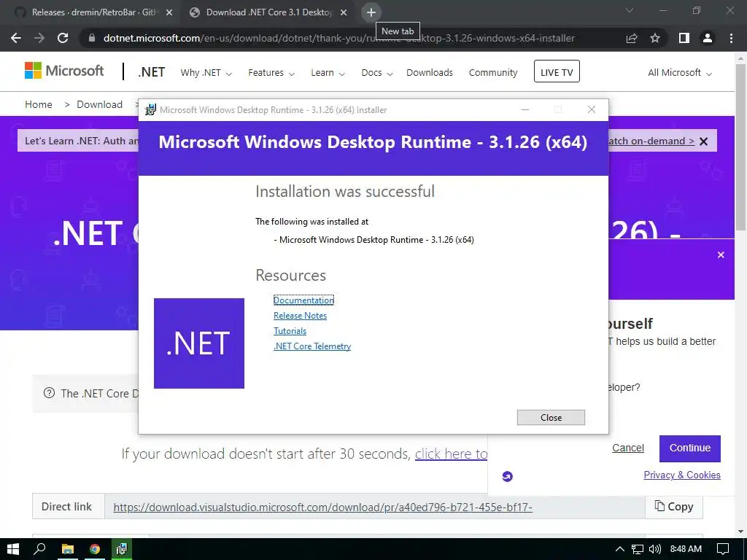Expand the Features menu
Image resolution: width=747 pixels, height=560 pixels.
click(271, 73)
